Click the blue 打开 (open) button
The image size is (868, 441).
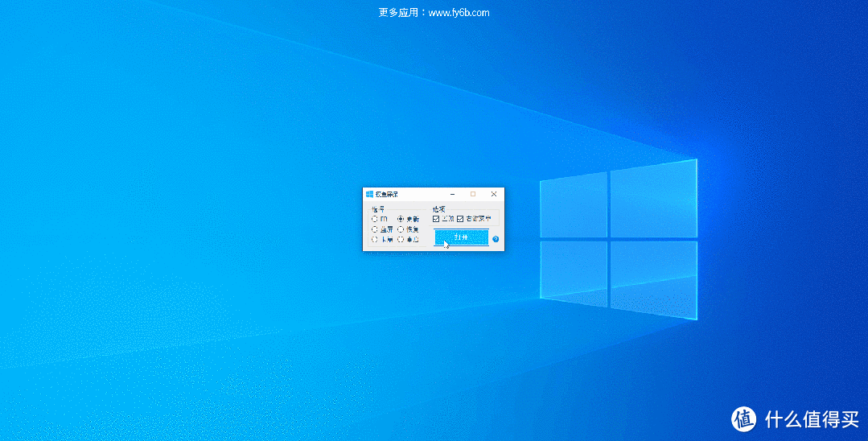click(x=461, y=237)
